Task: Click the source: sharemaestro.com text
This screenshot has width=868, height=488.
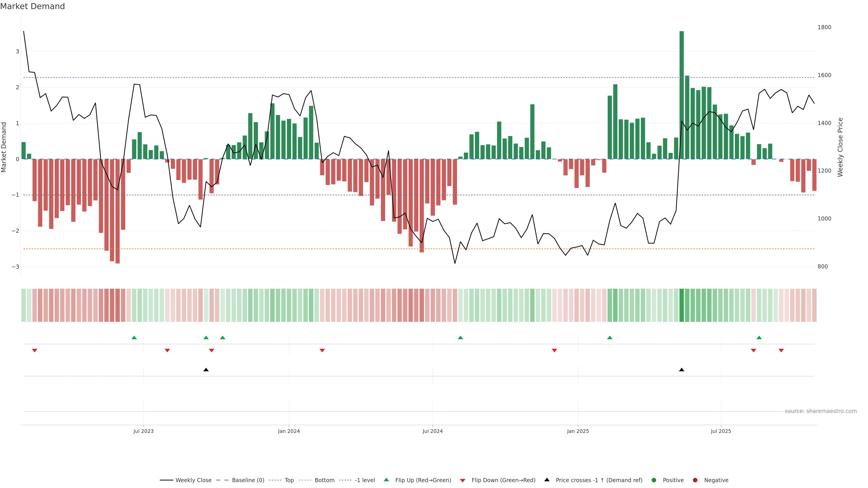Action: coord(821,411)
